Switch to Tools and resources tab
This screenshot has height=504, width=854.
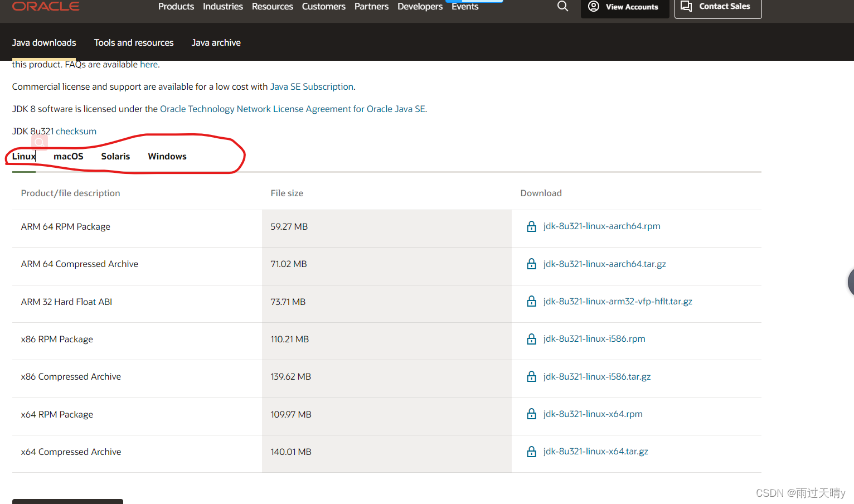(134, 42)
